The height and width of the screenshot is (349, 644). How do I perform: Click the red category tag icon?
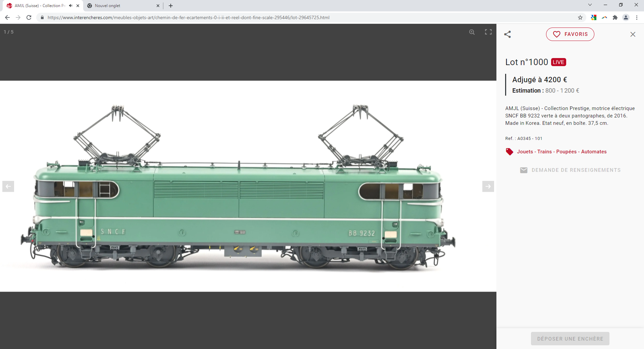509,152
